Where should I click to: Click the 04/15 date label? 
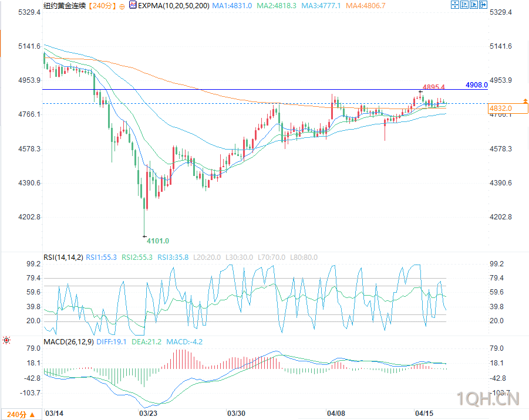(424, 414)
